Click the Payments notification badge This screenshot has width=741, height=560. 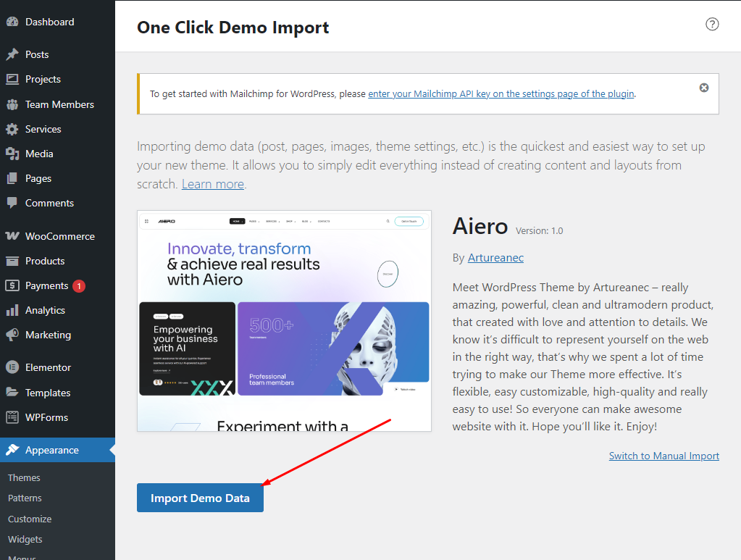(x=79, y=286)
